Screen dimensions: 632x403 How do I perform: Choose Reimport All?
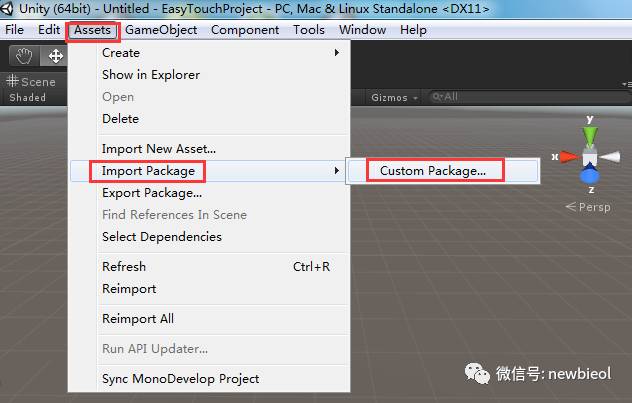[x=210, y=319]
